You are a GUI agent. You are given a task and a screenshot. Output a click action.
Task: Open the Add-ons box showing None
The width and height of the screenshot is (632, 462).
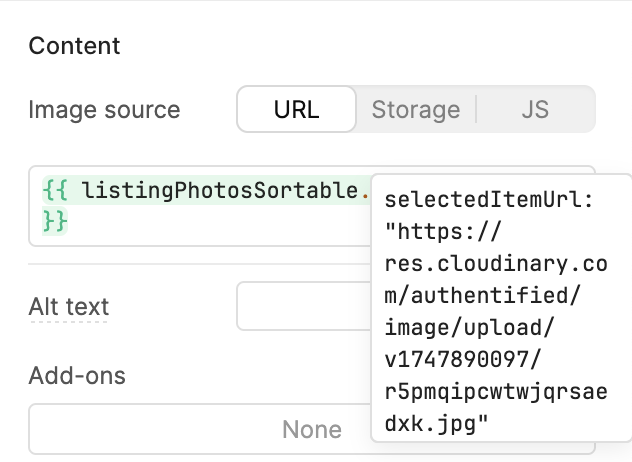pyautogui.click(x=200, y=429)
